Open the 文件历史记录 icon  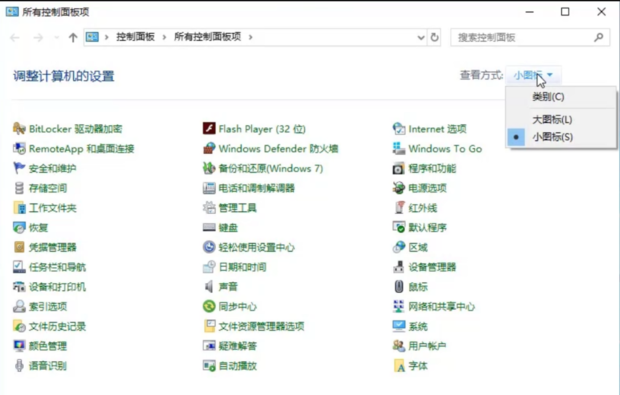pos(19,326)
